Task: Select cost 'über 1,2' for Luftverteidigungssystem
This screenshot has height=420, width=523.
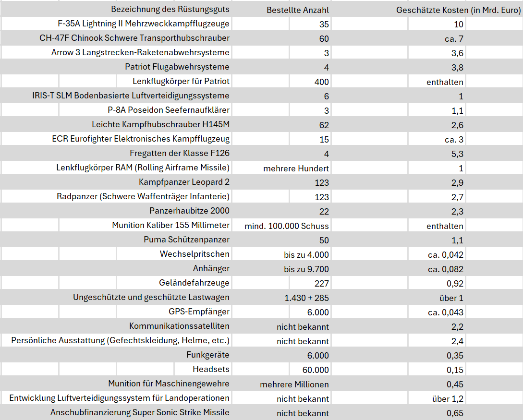Action: 448,399
